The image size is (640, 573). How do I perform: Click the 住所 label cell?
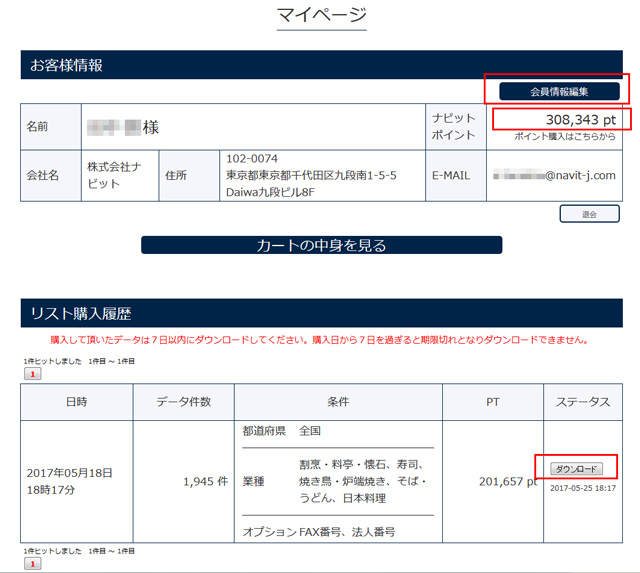(x=189, y=175)
